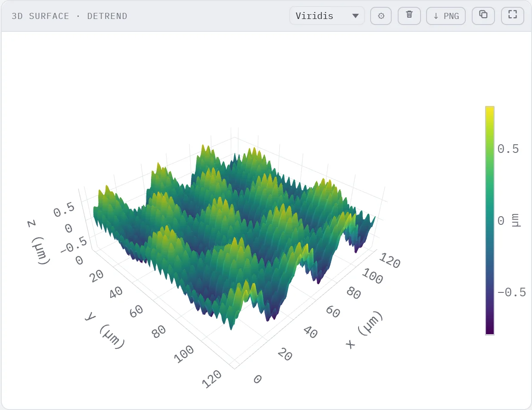Click the y-axis tick label 40
Viewport: 532px width, 410px height.
115,292
